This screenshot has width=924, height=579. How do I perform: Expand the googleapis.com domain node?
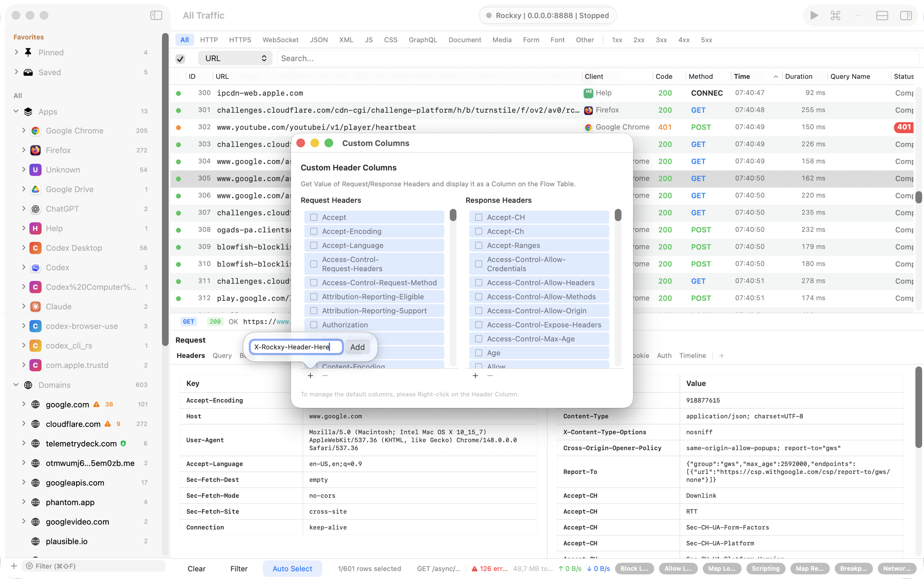coord(24,482)
